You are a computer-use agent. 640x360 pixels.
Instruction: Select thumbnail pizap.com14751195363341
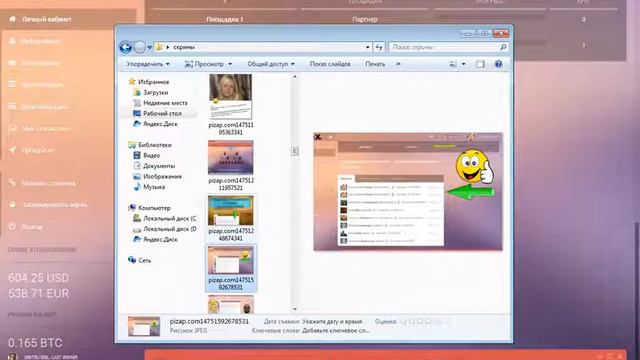(x=231, y=97)
